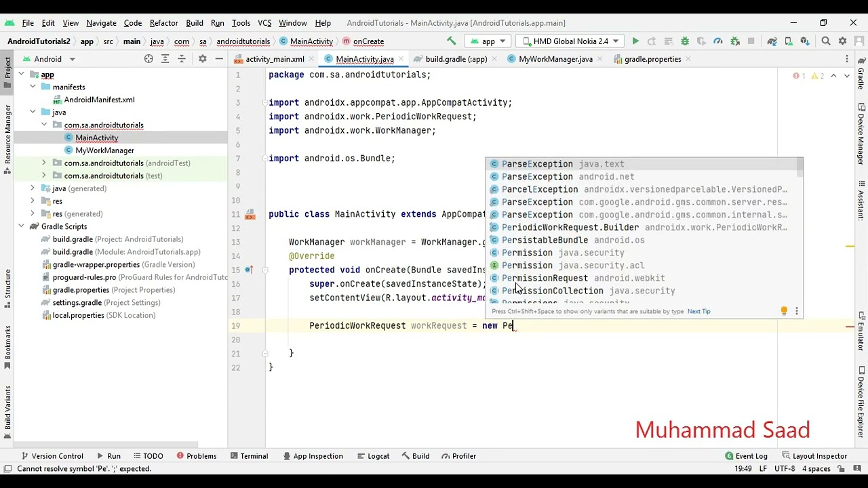868x488 pixels.
Task: Click the Stop square icon
Action: click(751, 41)
